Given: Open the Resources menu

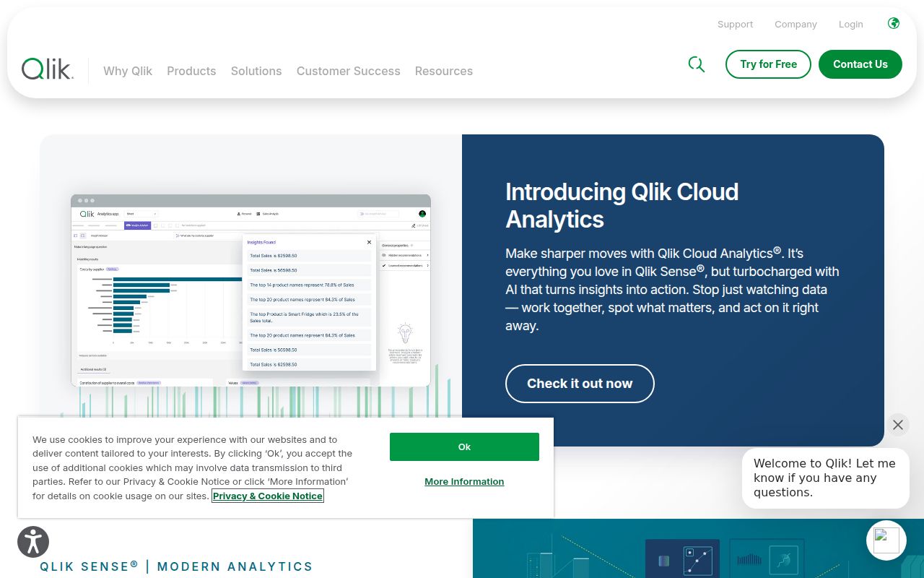Looking at the screenshot, I should coord(444,71).
